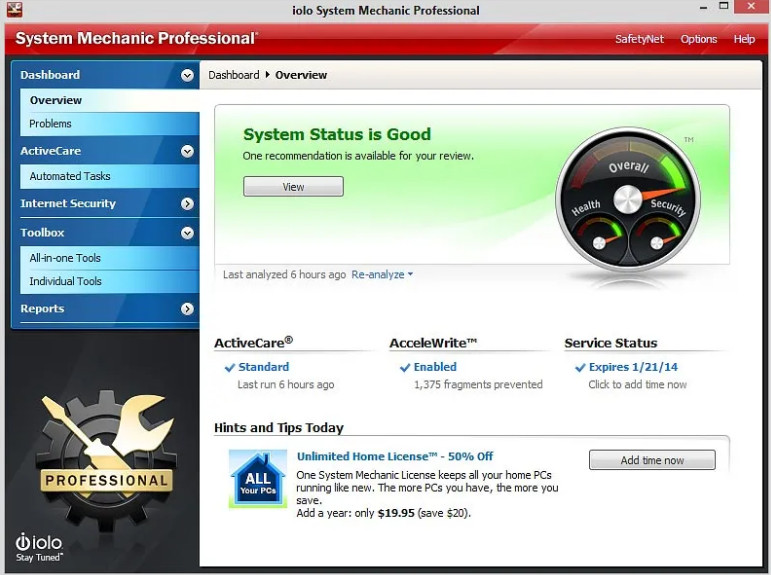Screen dimensions: 771x575
Task: Open Individual Tools in the sidebar
Action: click(110, 281)
